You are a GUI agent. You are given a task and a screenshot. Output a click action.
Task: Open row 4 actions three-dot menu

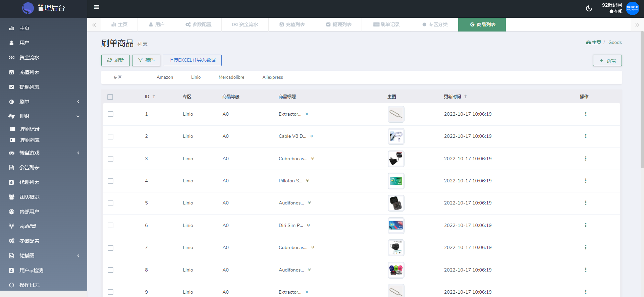(x=586, y=181)
